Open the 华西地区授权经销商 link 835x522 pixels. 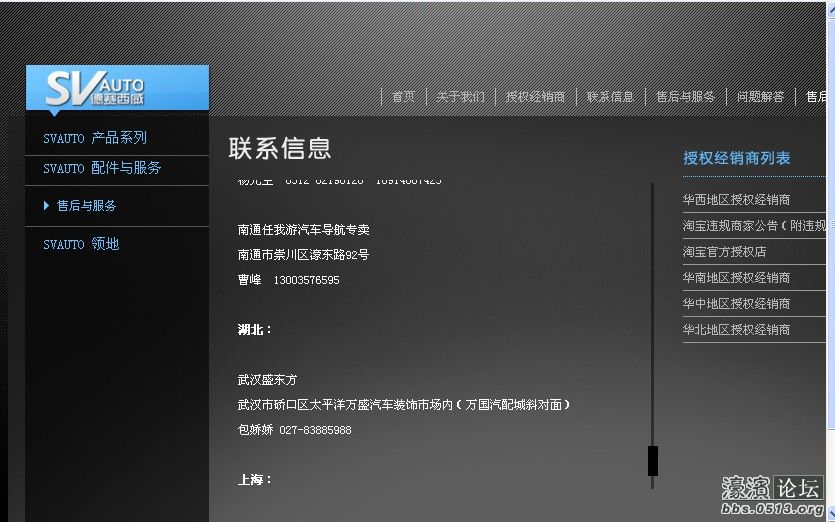coord(736,200)
